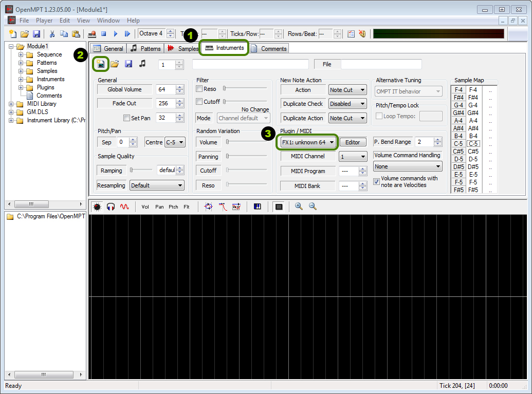Show the volume envelope via the knob icon
Viewport: 532px width, 394px height.
point(97,207)
